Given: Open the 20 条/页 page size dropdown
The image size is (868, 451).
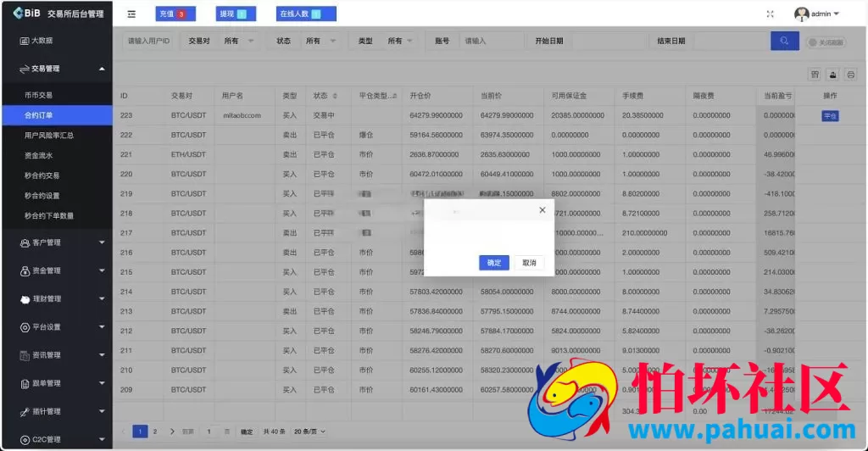Looking at the screenshot, I should 309,432.
